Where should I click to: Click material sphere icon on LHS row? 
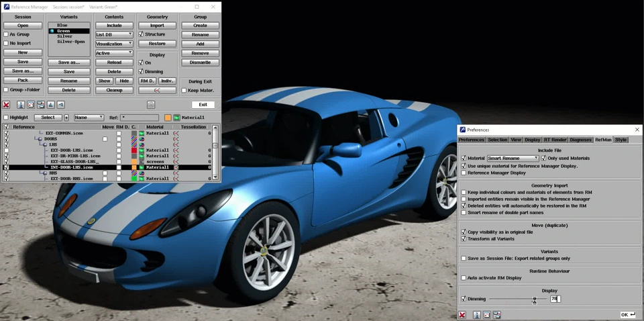point(142,144)
